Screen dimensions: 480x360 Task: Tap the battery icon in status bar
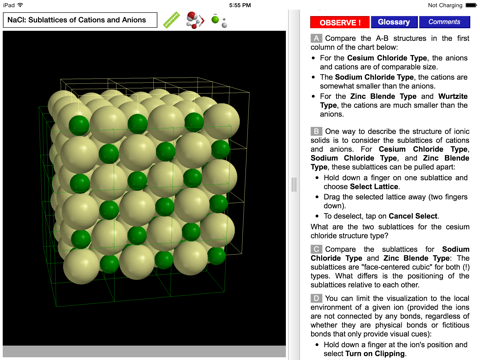471,5
